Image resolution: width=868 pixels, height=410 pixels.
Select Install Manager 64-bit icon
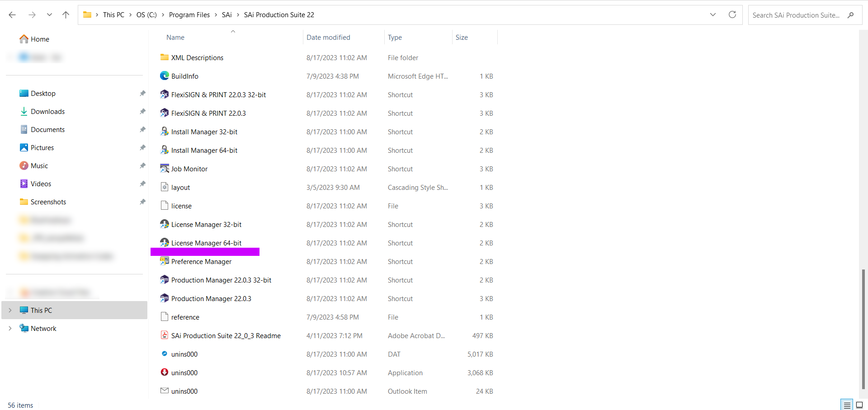(x=165, y=150)
